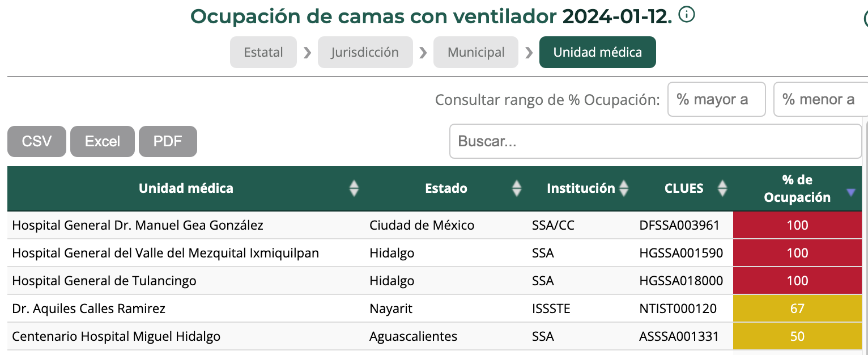Sort by Unidad médica column arrows

click(354, 188)
